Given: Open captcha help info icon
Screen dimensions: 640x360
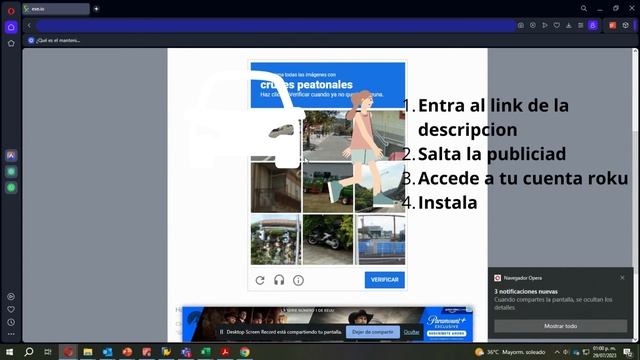Looking at the screenshot, I should (x=298, y=280).
